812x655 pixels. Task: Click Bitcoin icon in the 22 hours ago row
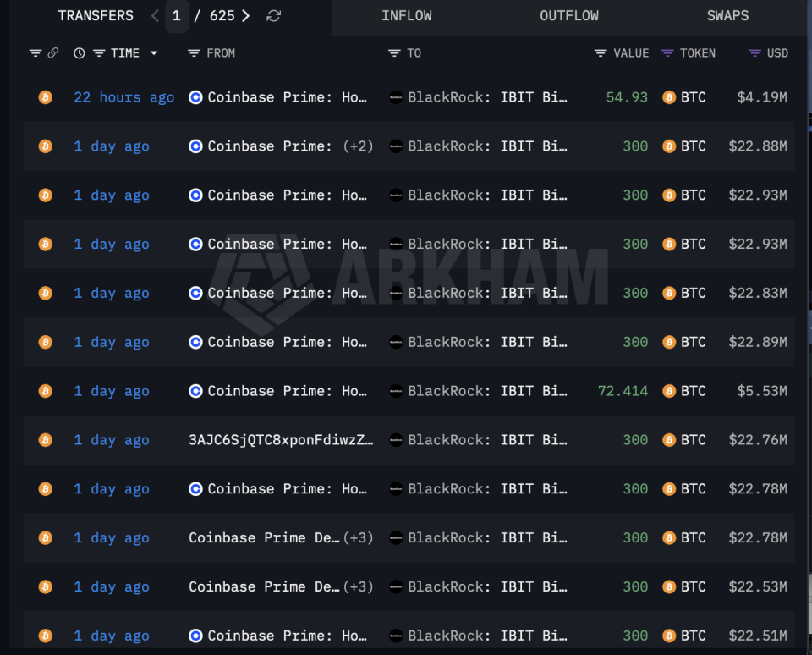click(x=46, y=97)
